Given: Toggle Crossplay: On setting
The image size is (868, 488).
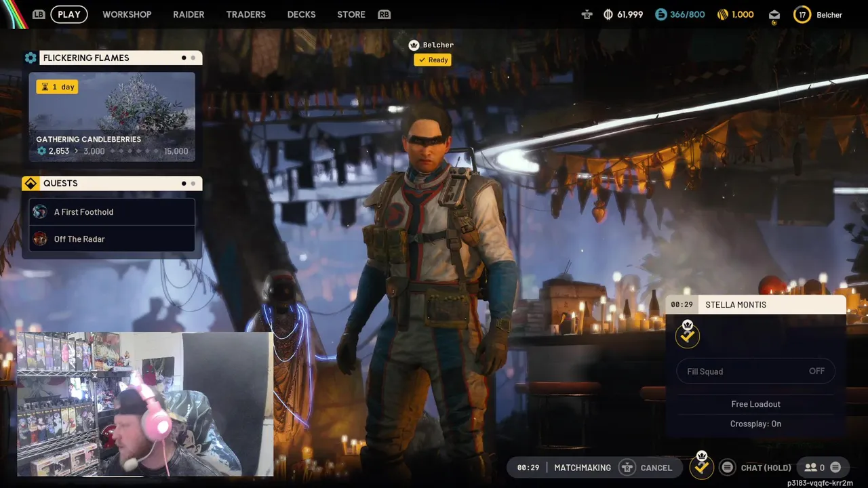Looking at the screenshot, I should click(x=755, y=424).
